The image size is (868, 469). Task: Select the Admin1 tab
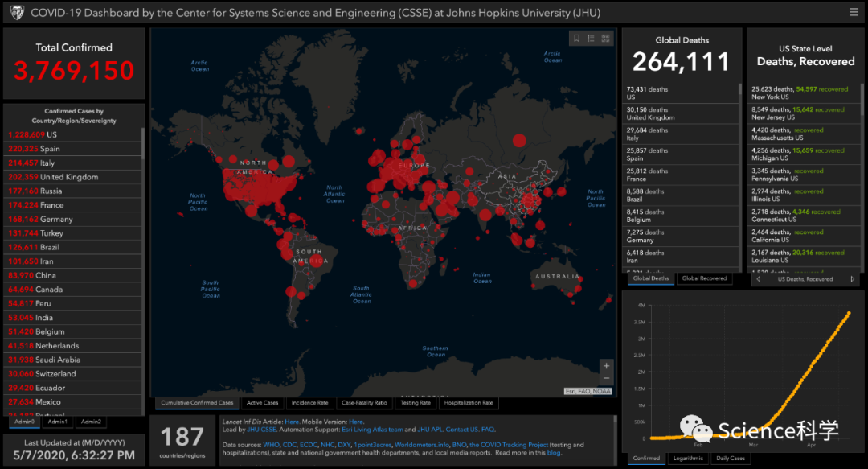(x=58, y=422)
